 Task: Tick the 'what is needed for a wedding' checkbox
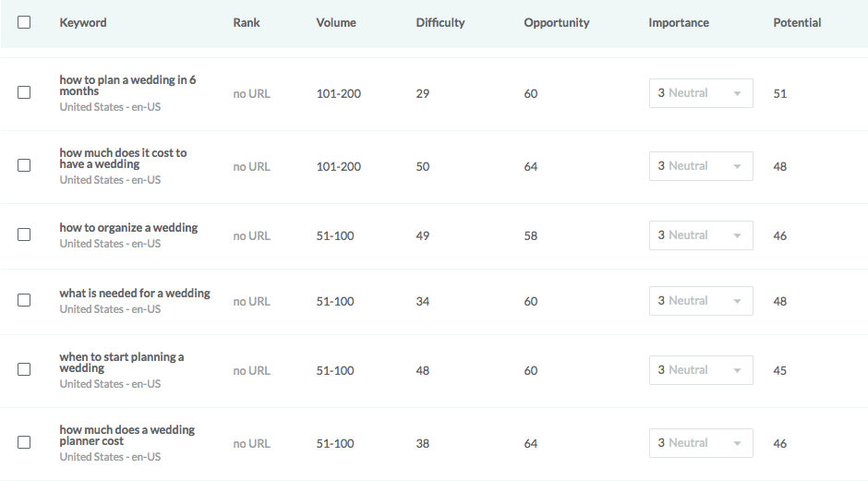coord(24,300)
